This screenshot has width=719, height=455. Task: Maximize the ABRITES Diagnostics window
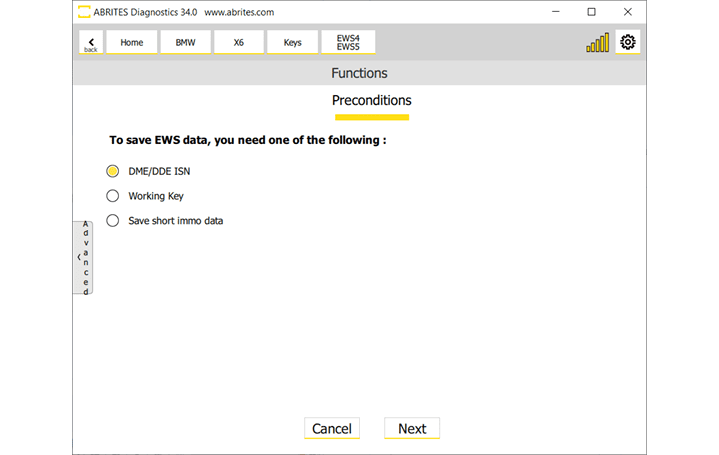click(591, 12)
